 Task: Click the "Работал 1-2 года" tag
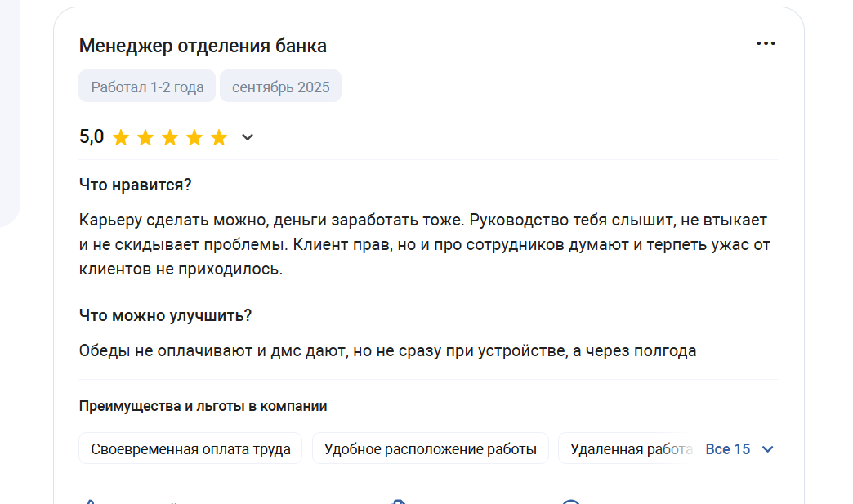pos(147,87)
